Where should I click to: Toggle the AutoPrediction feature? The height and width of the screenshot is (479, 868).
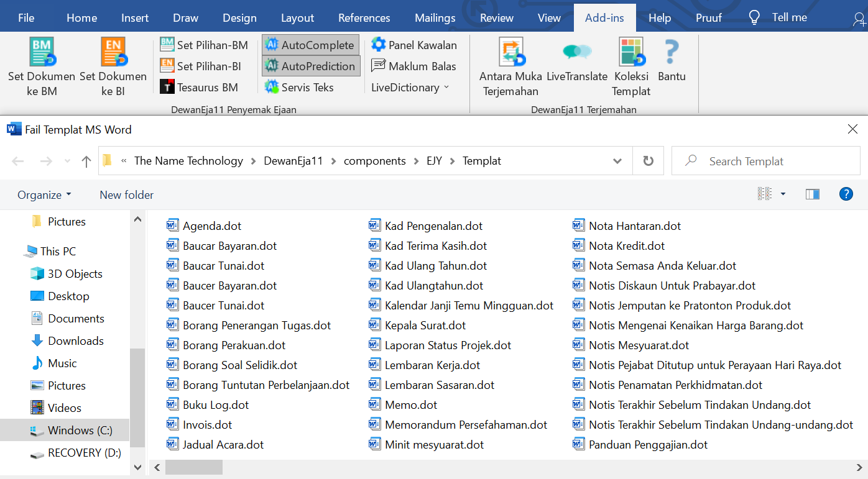(310, 66)
